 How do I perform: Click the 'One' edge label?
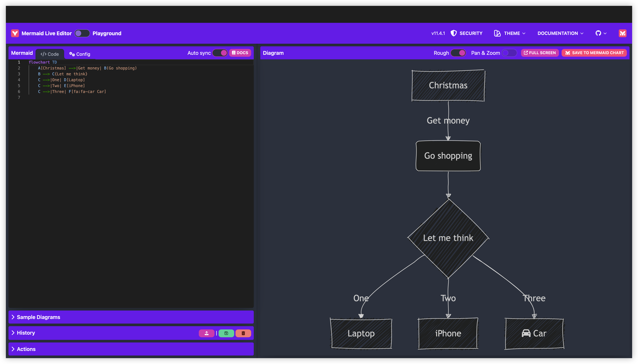(361, 298)
